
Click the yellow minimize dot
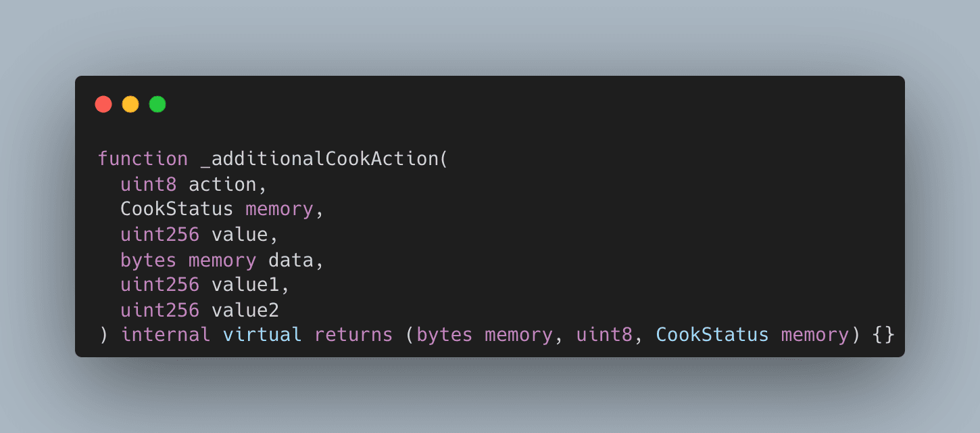point(130,104)
